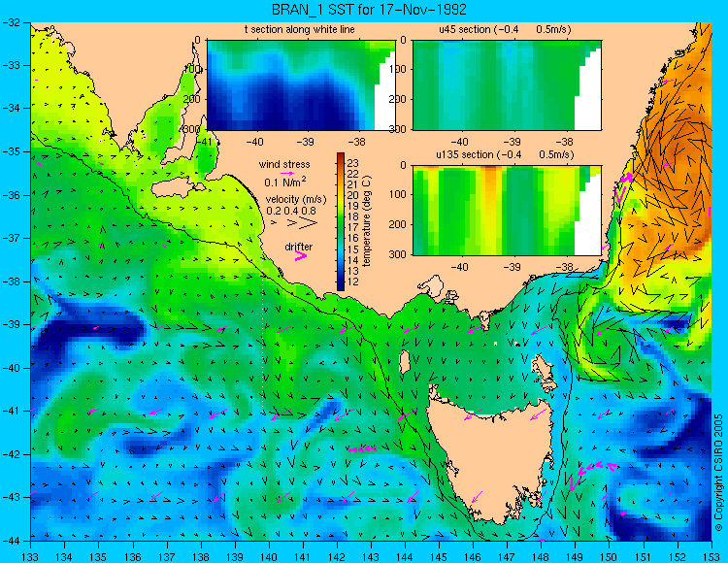Click the "0.1 N/m²" legend value
The height and width of the screenshot is (563, 728).
[x=285, y=182]
